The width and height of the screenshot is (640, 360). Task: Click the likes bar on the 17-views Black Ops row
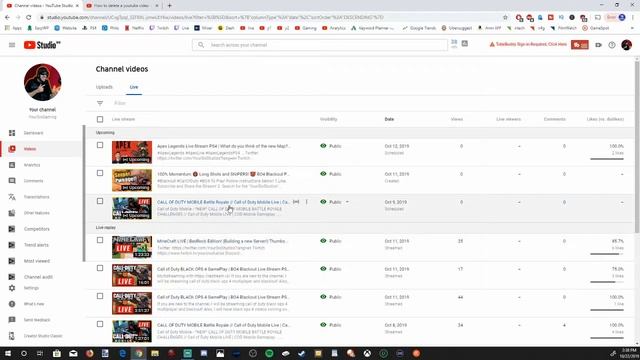click(x=607, y=282)
